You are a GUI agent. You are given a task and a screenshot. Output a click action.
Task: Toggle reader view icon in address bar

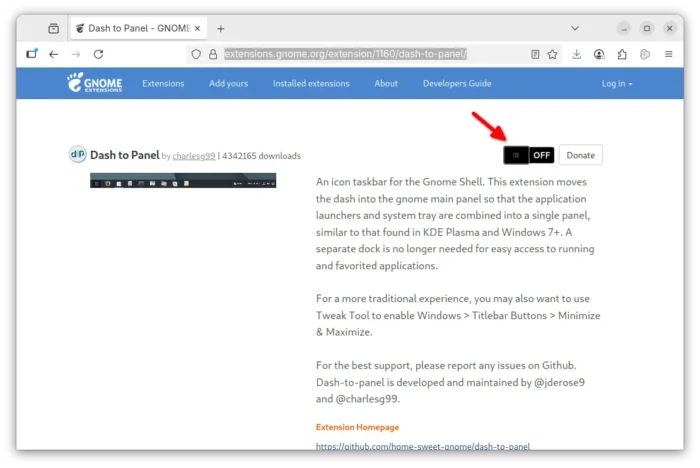point(535,54)
